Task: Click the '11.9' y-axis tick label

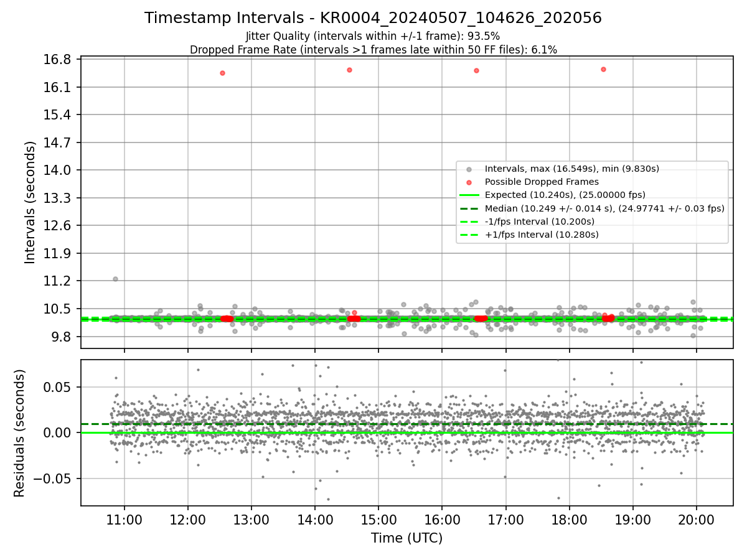Action: pos(57,253)
